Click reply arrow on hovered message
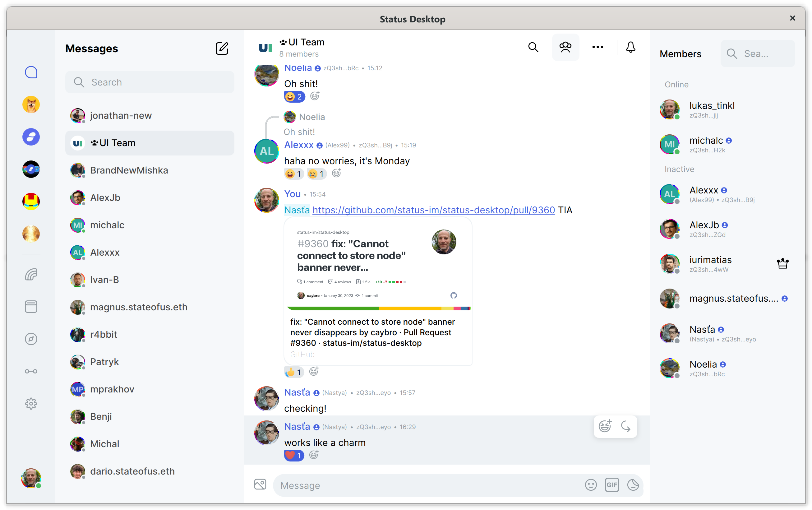Screen dimensions: 812x510 [x=625, y=427]
